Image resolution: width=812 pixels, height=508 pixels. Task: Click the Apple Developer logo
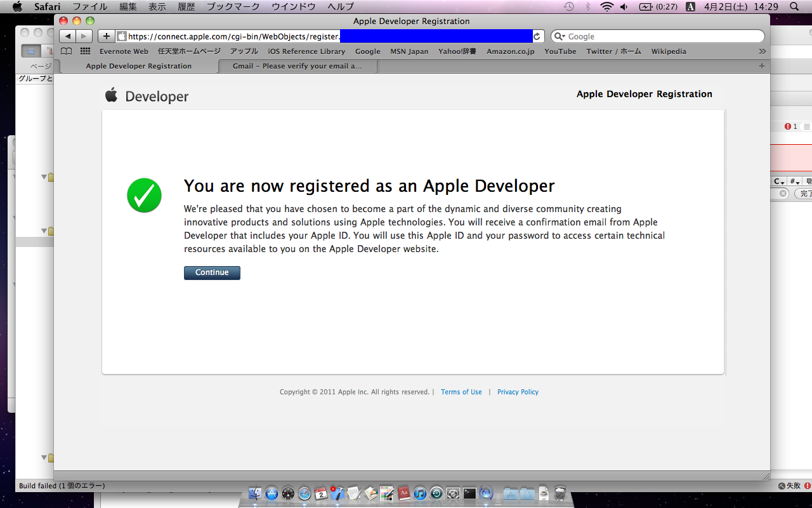point(147,96)
